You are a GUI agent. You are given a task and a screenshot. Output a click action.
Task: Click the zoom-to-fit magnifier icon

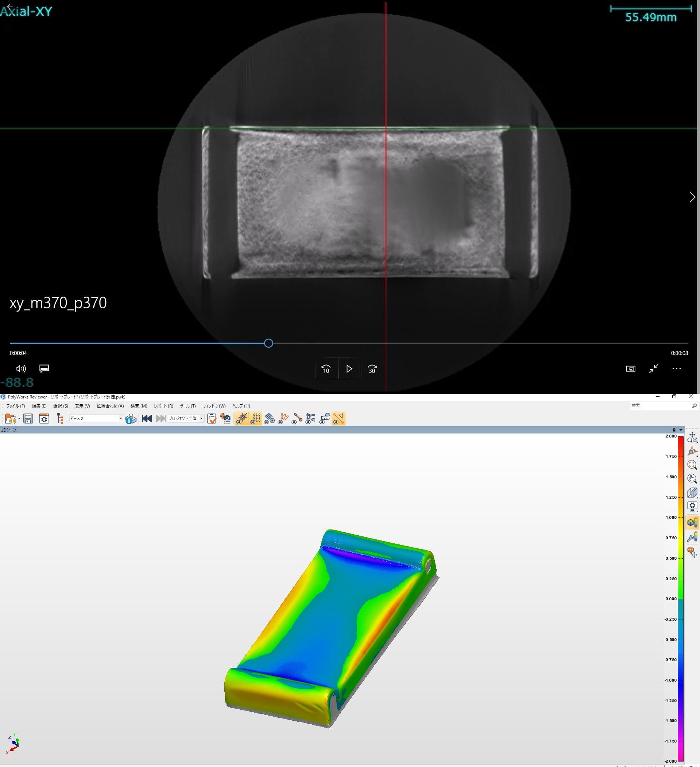(692, 465)
